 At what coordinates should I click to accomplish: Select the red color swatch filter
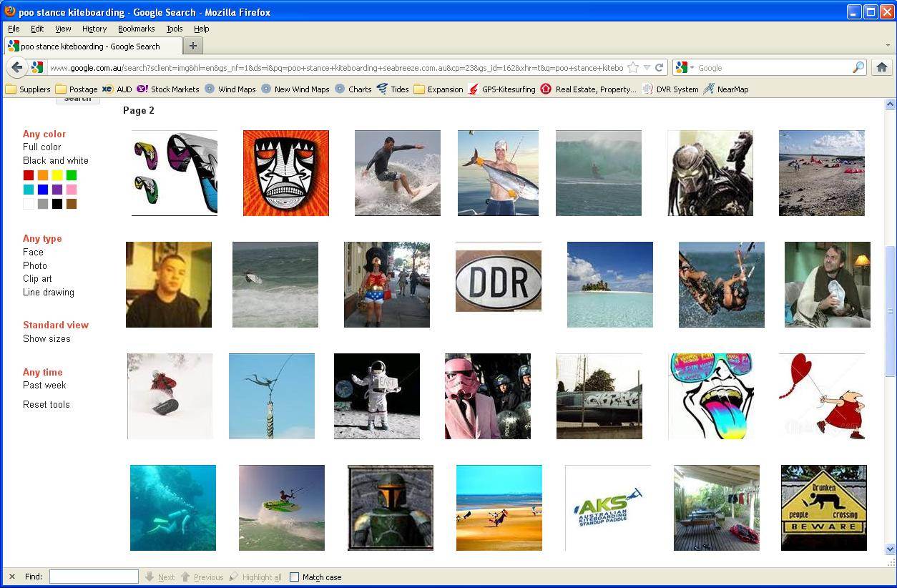tap(29, 175)
